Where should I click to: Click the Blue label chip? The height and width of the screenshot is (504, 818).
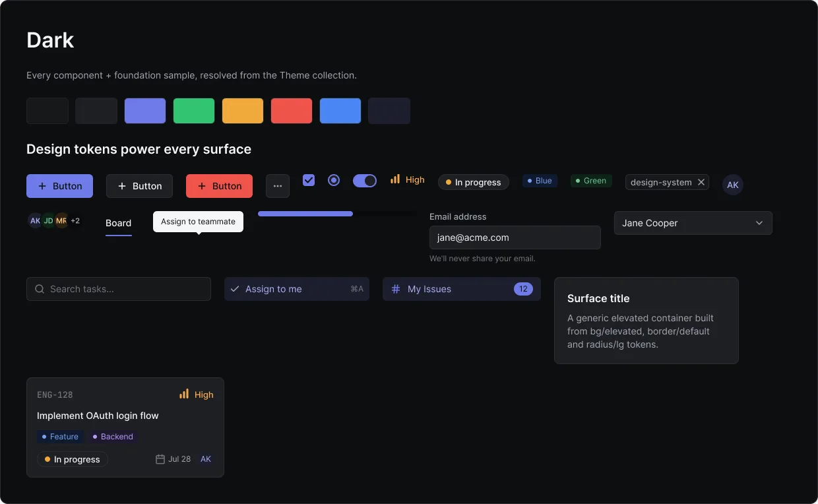pyautogui.click(x=540, y=181)
